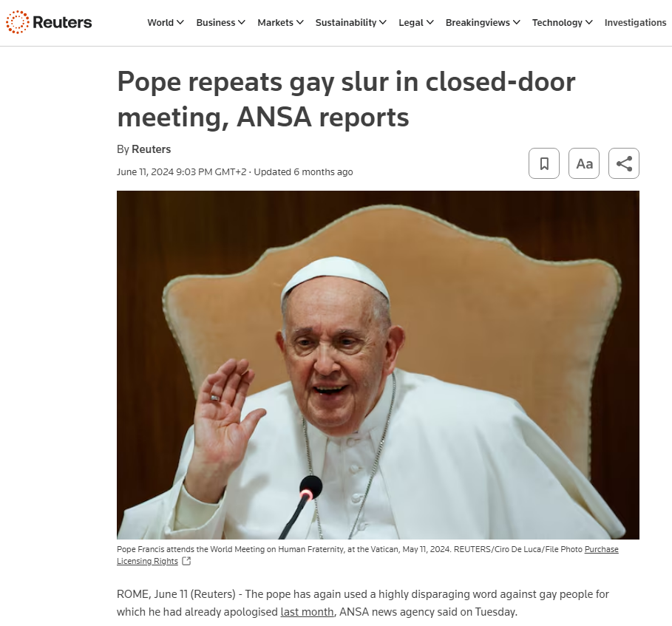Viewport: 672px width, 626px height.
Task: Follow the 'last month' hyperlink
Action: pos(307,611)
